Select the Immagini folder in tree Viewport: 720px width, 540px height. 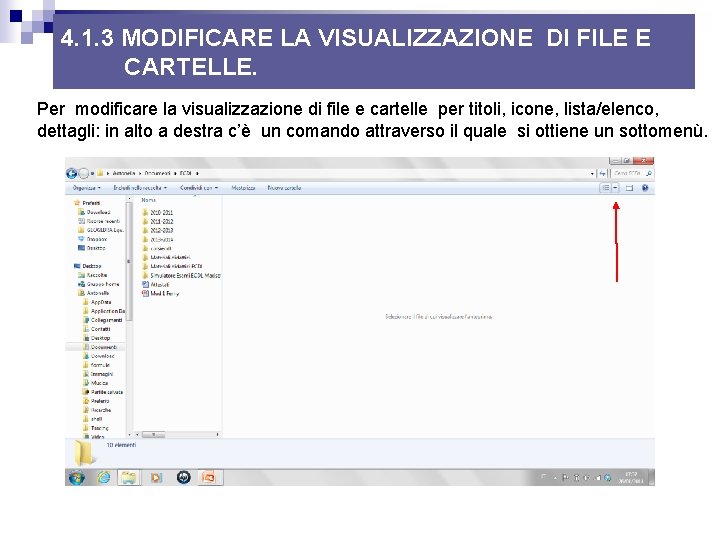pyautogui.click(x=98, y=374)
